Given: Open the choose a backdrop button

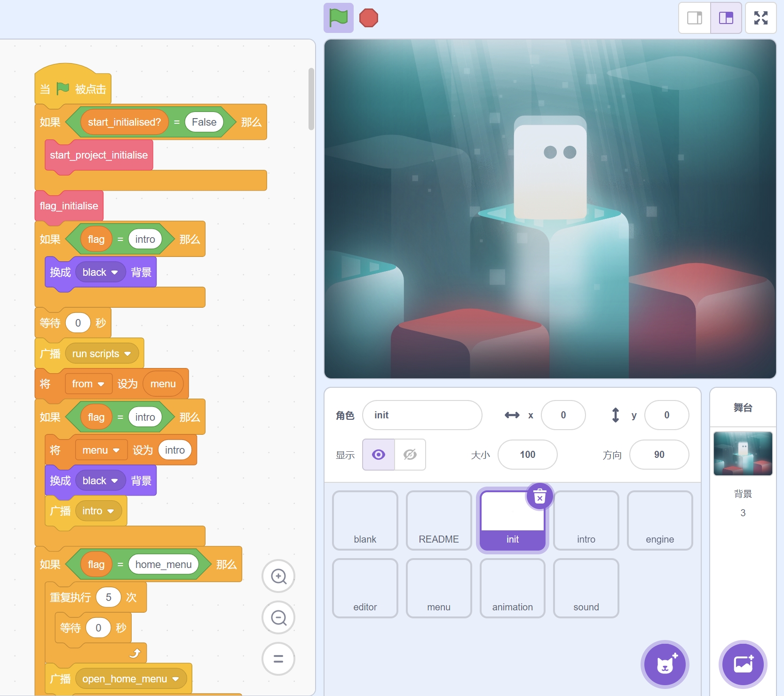Looking at the screenshot, I should tap(743, 664).
